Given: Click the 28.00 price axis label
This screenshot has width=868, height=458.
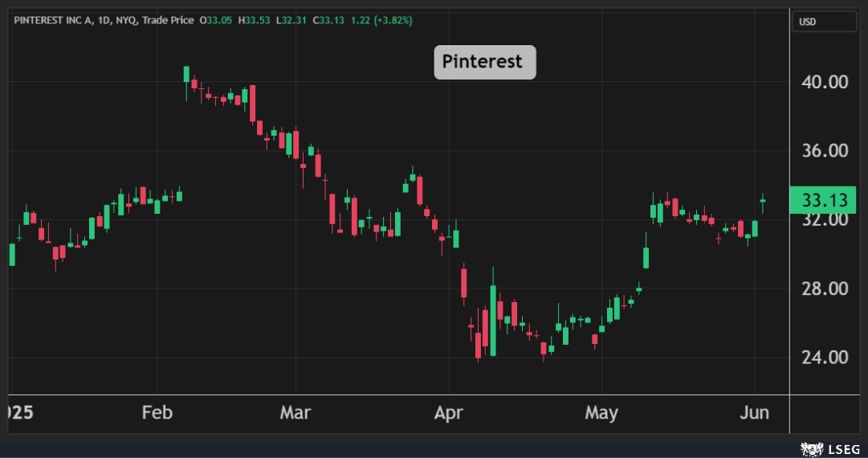Looking at the screenshot, I should tap(825, 288).
